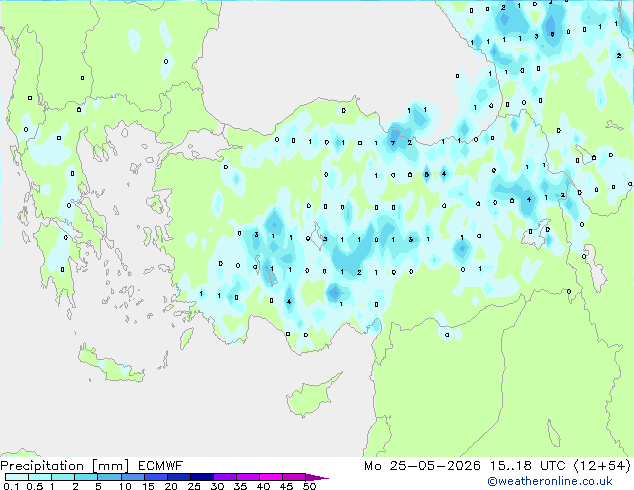Select the "ECMWF" model label
Viewport: 634px width, 490px height.
[161, 466]
